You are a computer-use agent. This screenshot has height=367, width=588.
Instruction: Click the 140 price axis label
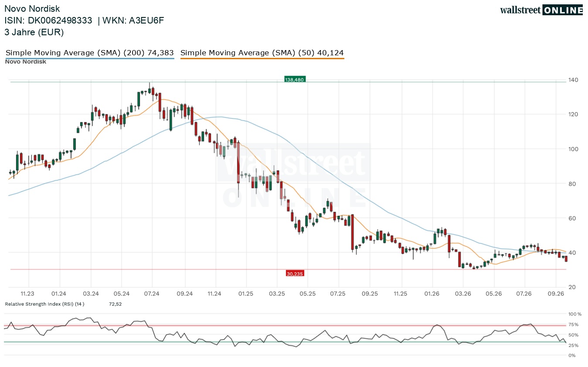(573, 80)
